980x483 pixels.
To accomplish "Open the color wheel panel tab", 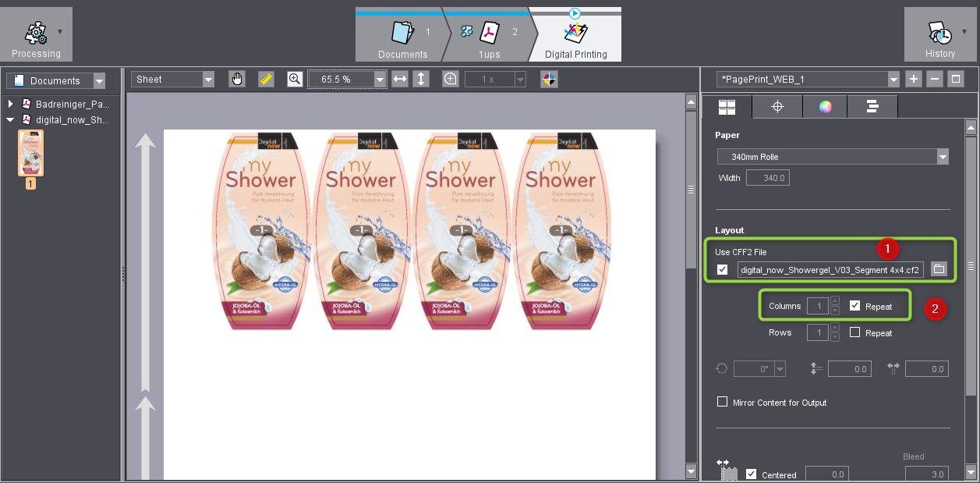I will pyautogui.click(x=824, y=106).
